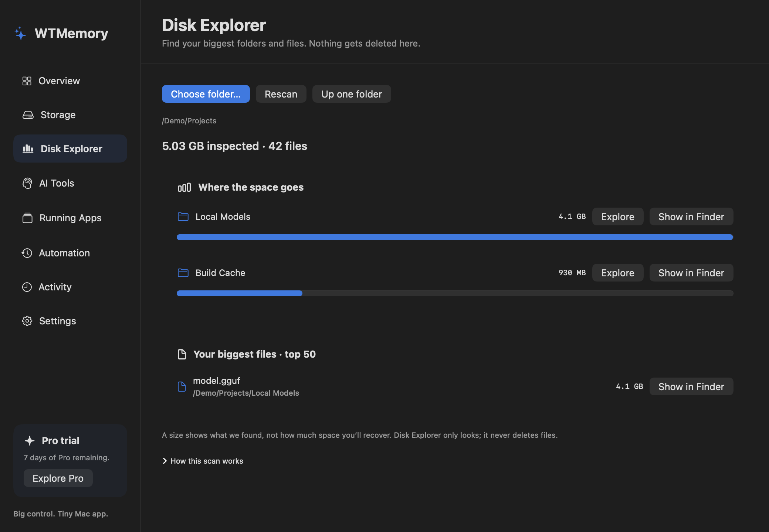Click the AI Tools brain icon

tap(27, 183)
